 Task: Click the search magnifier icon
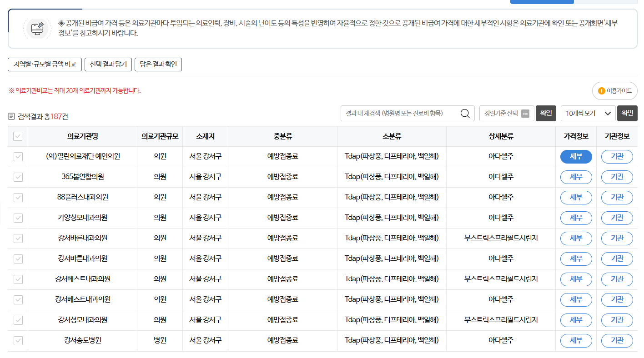(x=465, y=113)
